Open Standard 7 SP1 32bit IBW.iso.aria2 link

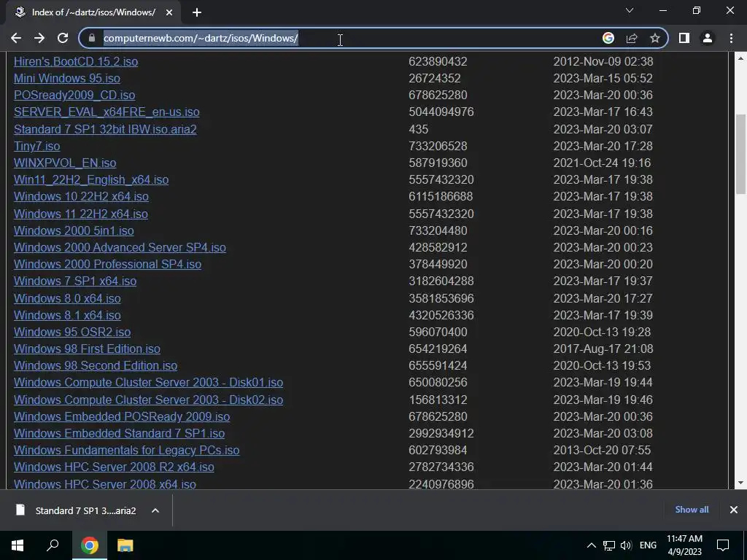(105, 129)
